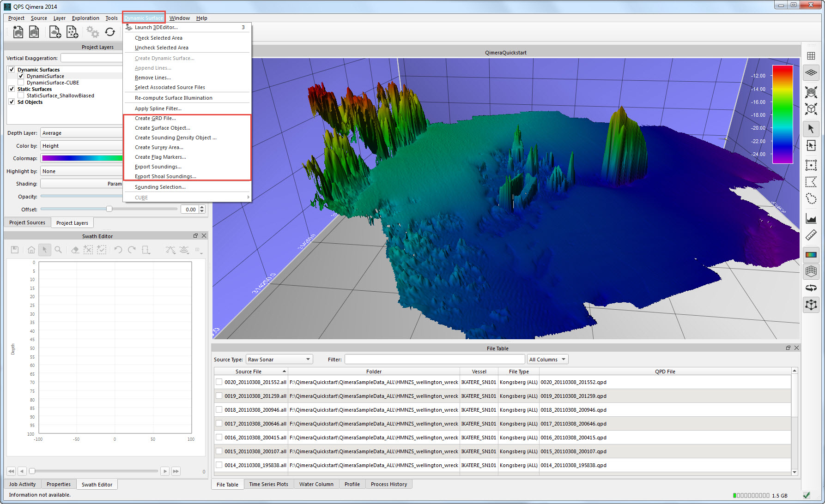Click the File Table filter input field

434,360
